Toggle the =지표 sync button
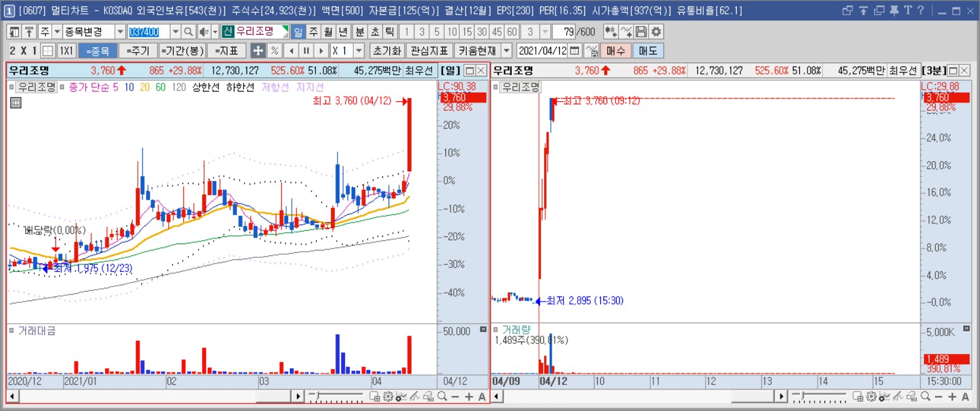The height and width of the screenshot is (411, 980). tap(226, 51)
